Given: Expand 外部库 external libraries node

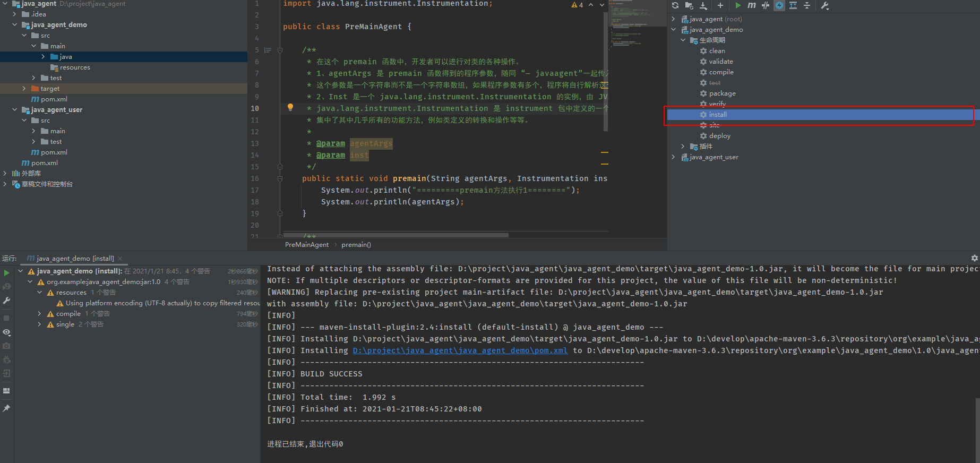Looking at the screenshot, I should (x=5, y=174).
